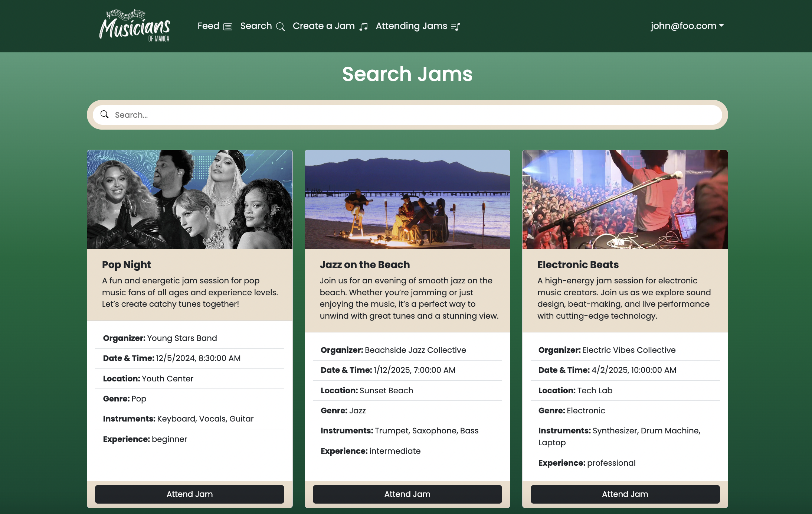The height and width of the screenshot is (514, 812).
Task: Attend the Jazz on the Beach jam
Action: coord(407,494)
